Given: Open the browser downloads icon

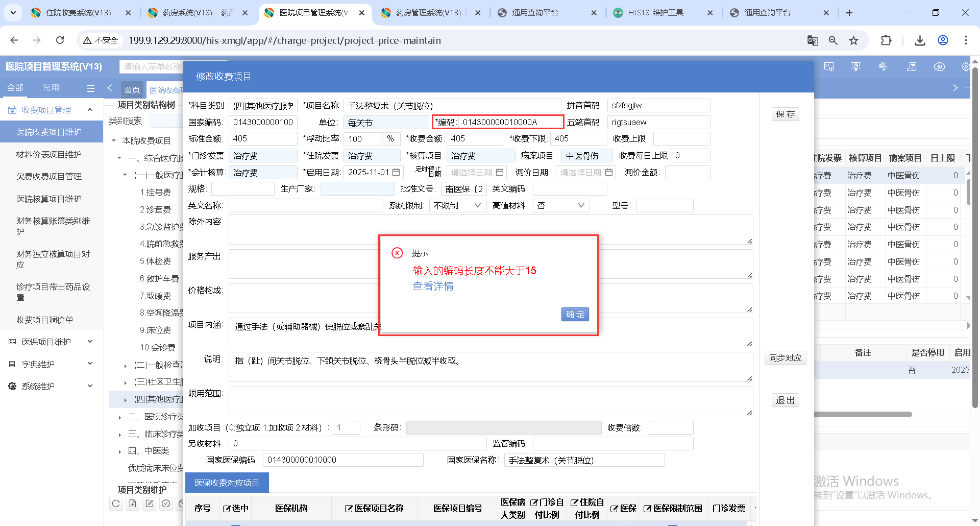Looking at the screenshot, I should (x=920, y=40).
